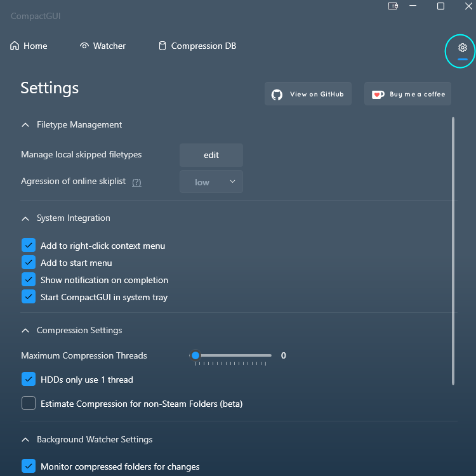This screenshot has height=476, width=476.
Task: Uncheck Add to start menu
Action: point(29,263)
